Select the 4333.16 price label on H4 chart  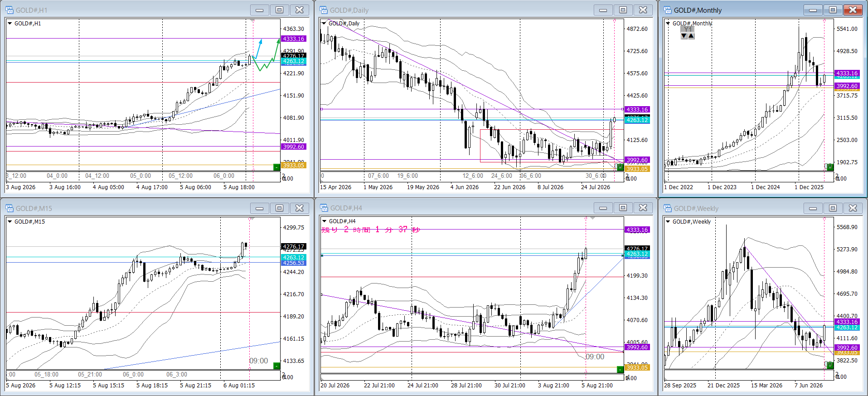(x=637, y=230)
